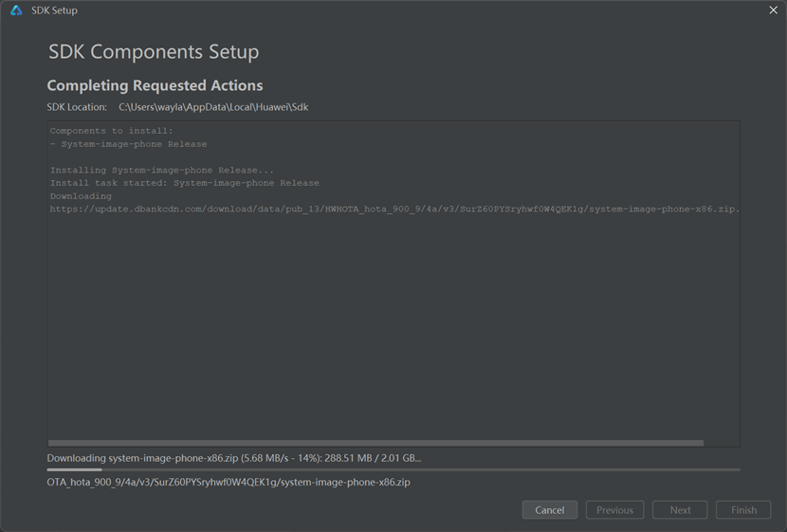787x532 pixels.
Task: Click the 'SDK Components Setup' title
Action: tap(154, 52)
